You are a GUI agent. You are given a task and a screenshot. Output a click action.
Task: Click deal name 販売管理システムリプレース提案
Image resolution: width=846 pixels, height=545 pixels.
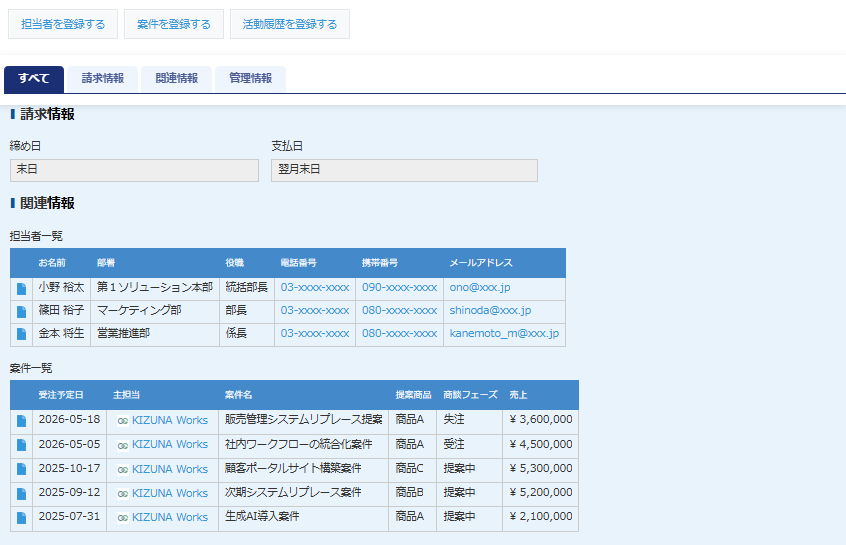coord(304,420)
